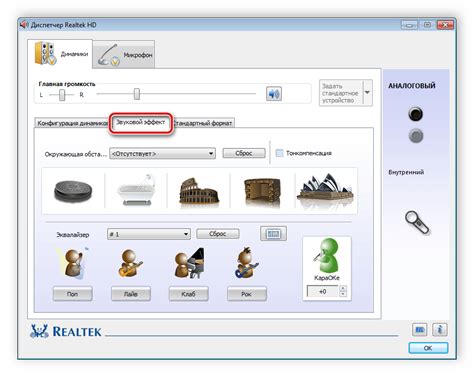Choose the bathroom bathtub environment
Image resolution: width=474 pixels, height=377 pixels.
click(x=136, y=190)
